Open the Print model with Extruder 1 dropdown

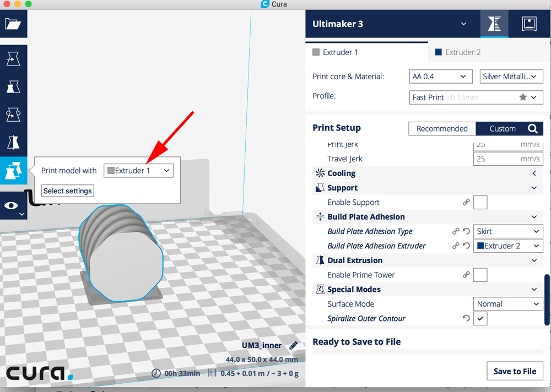pyautogui.click(x=138, y=170)
